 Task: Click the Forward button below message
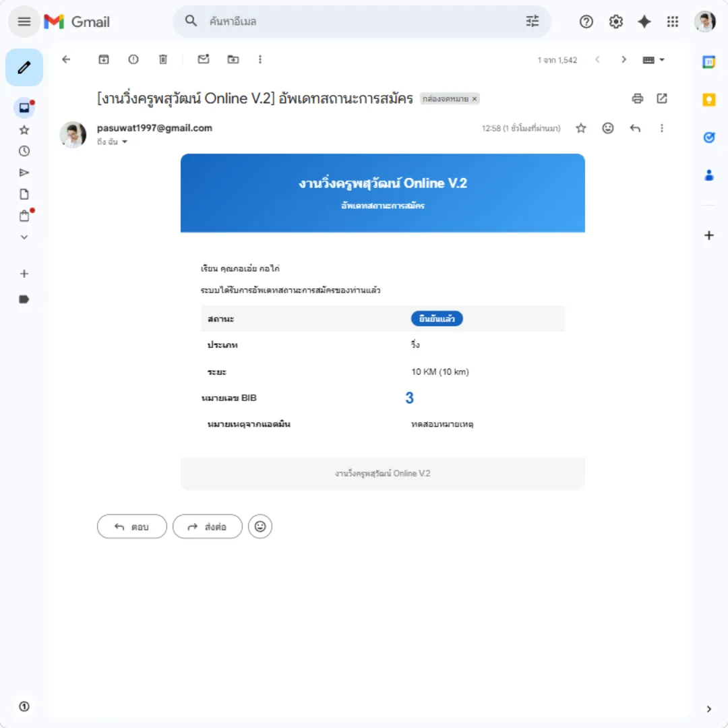click(207, 526)
